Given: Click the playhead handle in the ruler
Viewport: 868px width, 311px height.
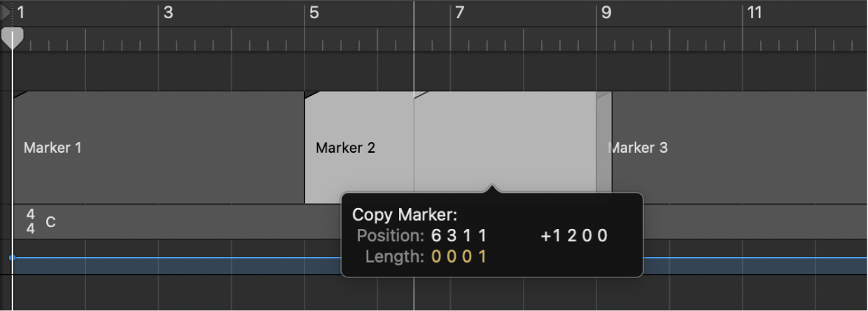Looking at the screenshot, I should point(12,38).
